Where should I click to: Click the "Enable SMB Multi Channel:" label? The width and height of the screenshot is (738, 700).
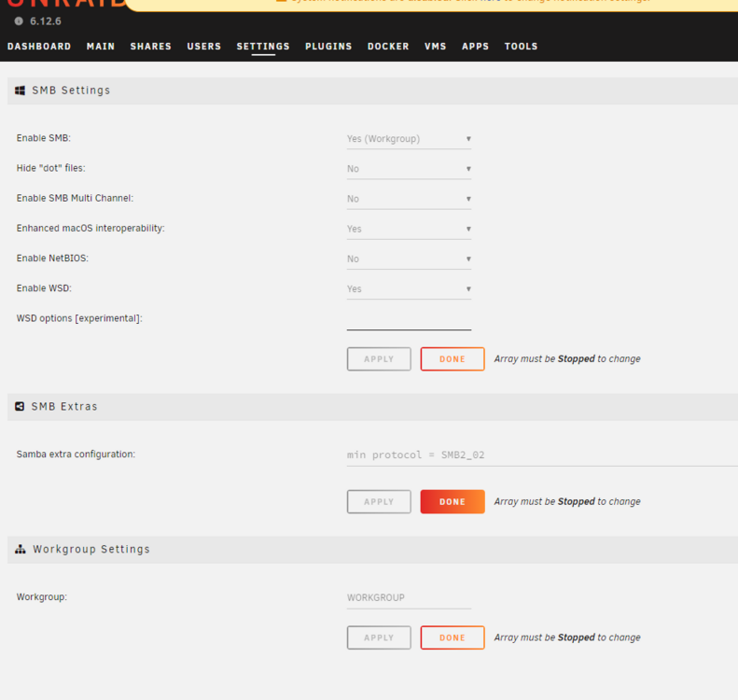75,198
